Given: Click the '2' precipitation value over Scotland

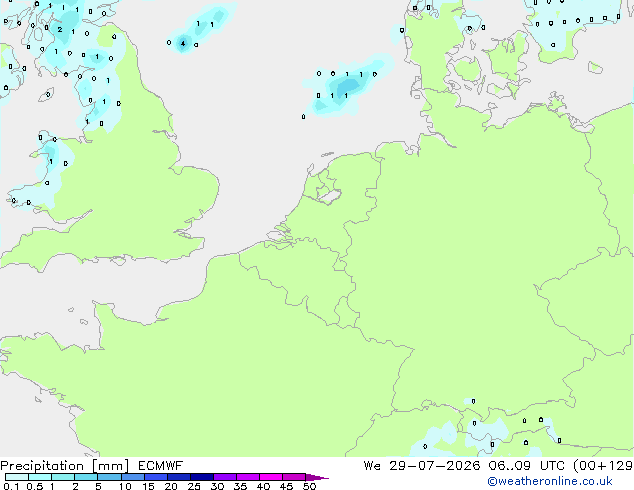Looking at the screenshot, I should click(x=60, y=29).
